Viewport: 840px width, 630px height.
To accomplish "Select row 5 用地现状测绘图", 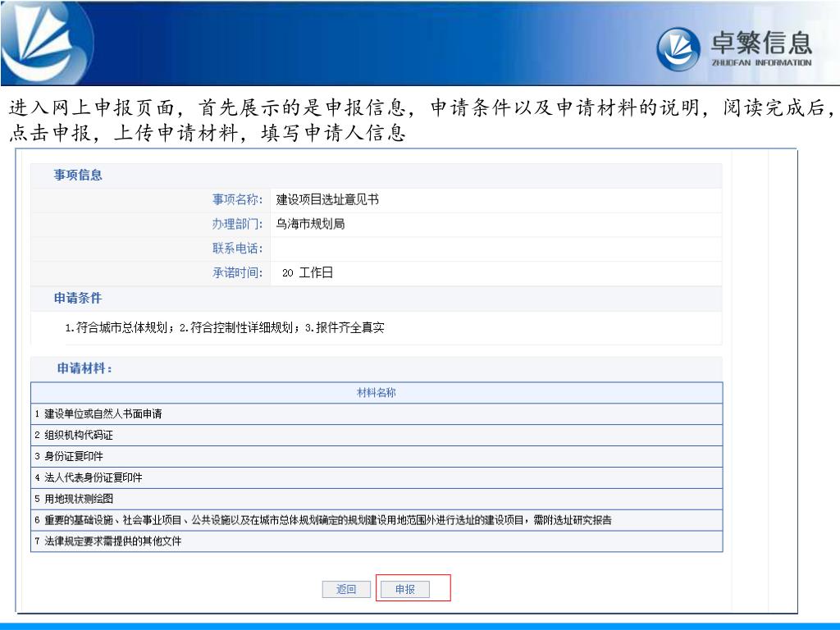I will coord(377,499).
